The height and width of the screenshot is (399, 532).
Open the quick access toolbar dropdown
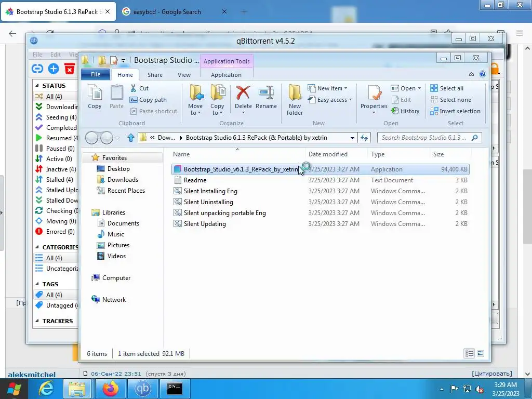[123, 61]
